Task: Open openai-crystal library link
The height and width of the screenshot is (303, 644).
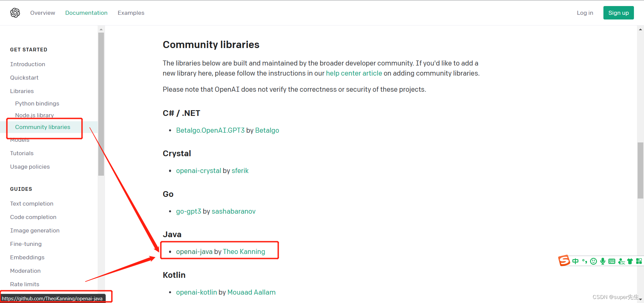Action: [x=199, y=171]
